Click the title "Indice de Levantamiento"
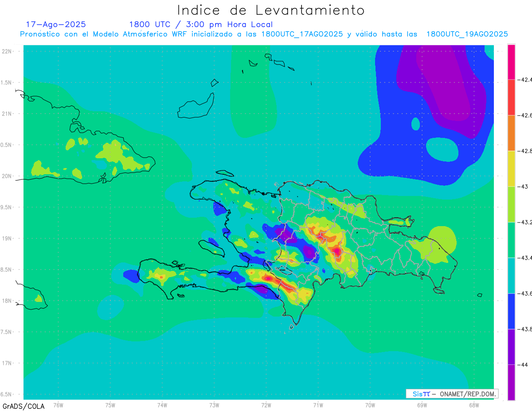Screen dimensions: 532x411 (271, 10)
